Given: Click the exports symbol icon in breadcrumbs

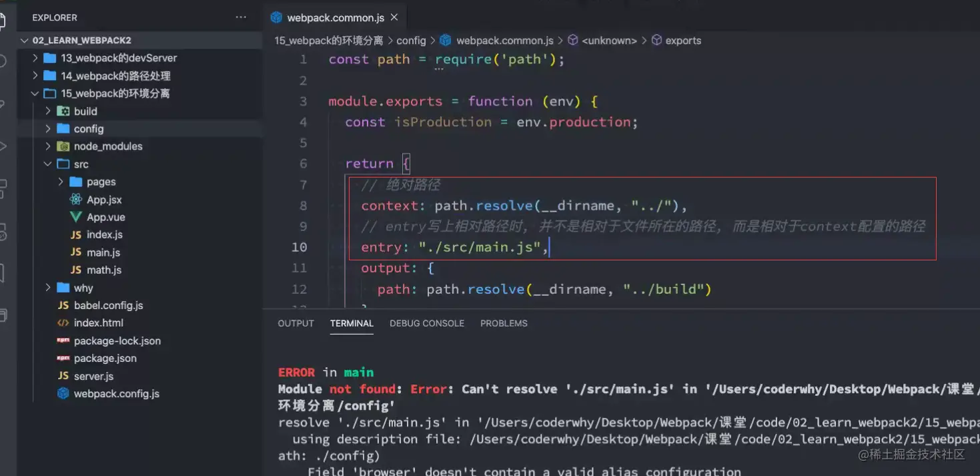Looking at the screenshot, I should (x=656, y=41).
